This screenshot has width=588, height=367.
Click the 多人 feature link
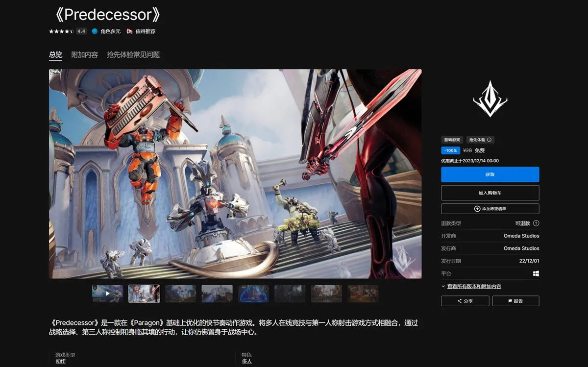click(247, 361)
